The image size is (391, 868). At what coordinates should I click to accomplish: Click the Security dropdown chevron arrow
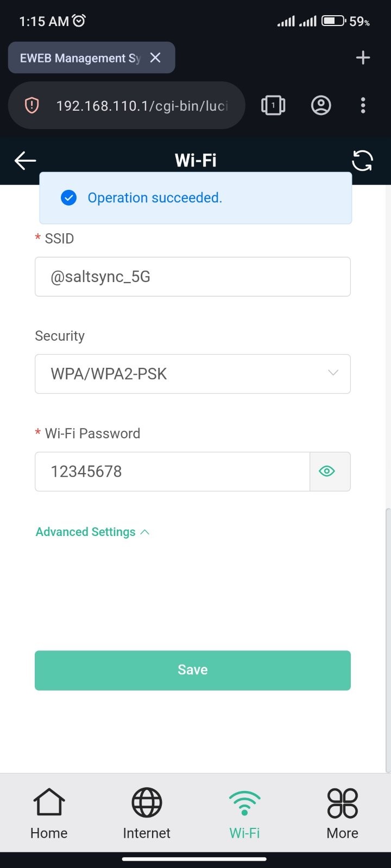pos(333,373)
